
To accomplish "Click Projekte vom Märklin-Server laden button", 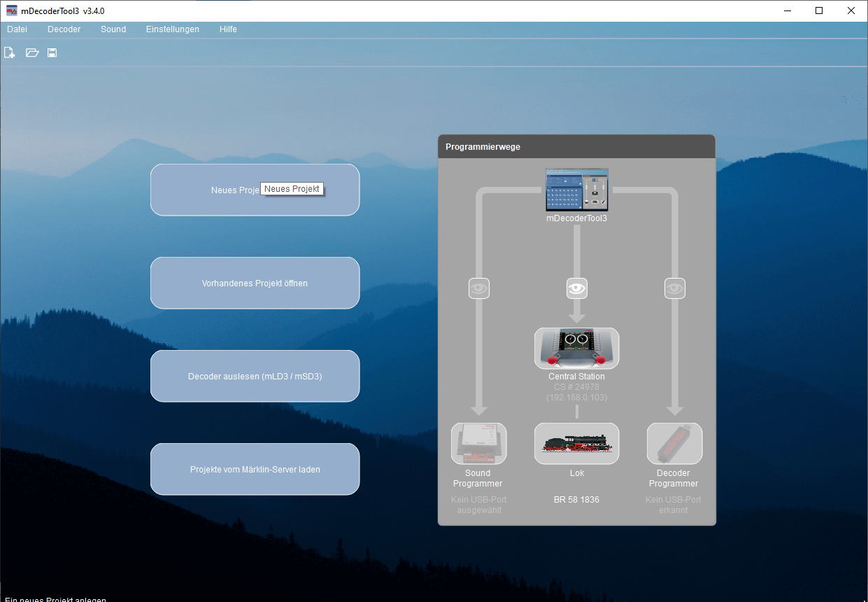I will pos(255,469).
